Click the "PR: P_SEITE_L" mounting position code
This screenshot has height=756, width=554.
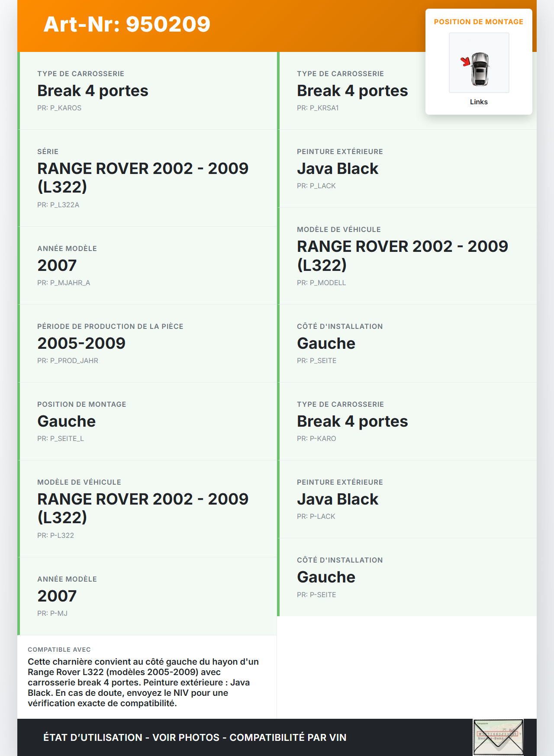[x=61, y=438]
